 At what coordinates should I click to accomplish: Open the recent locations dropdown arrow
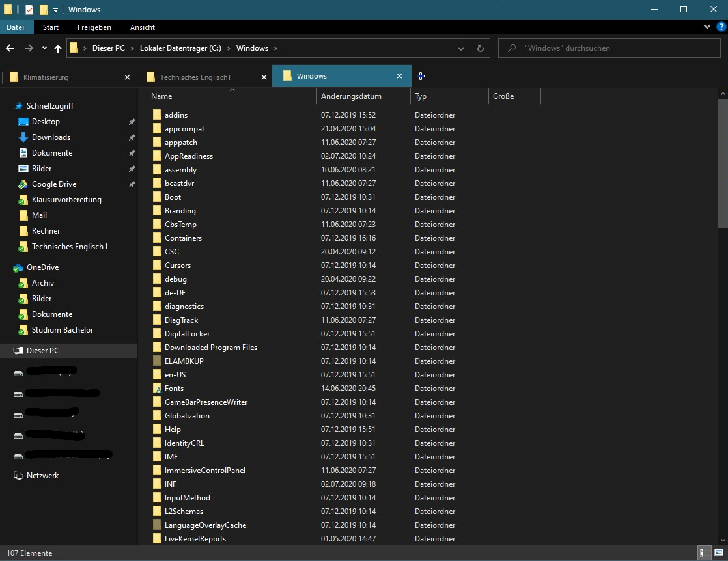tap(44, 48)
